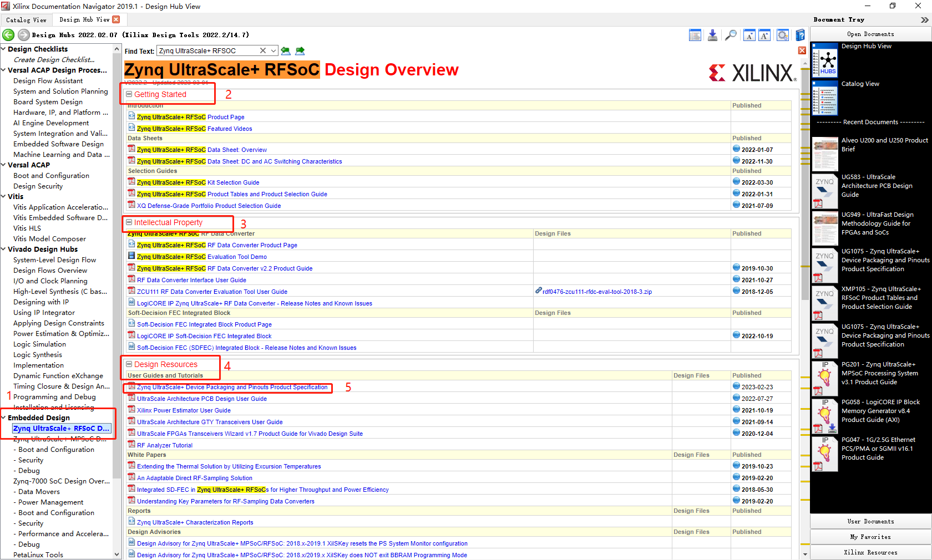Collapse the Design Resources section
This screenshot has height=560, width=932.
click(129, 364)
